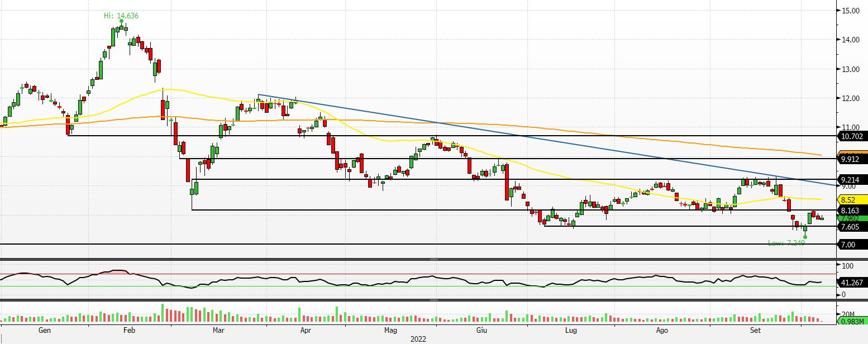Click the divider handle between RSI and volume panels
868x344 pixels.
[434, 300]
